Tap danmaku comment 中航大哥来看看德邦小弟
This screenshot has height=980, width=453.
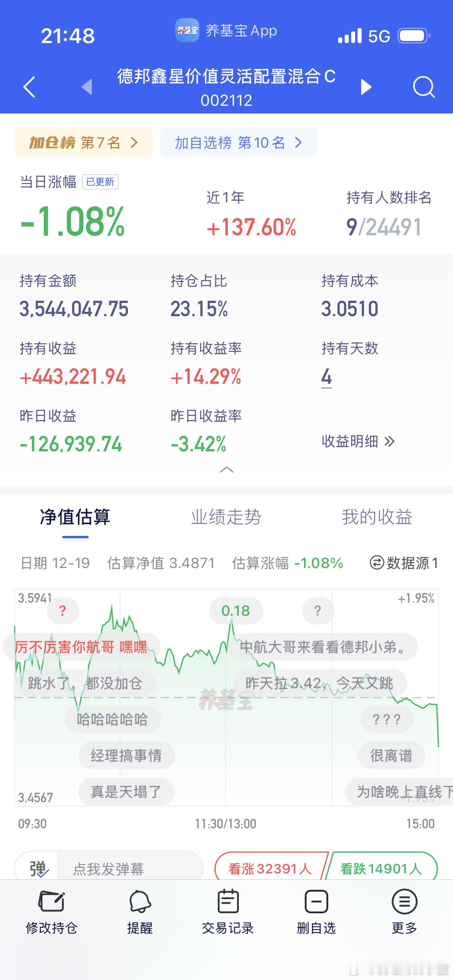323,647
